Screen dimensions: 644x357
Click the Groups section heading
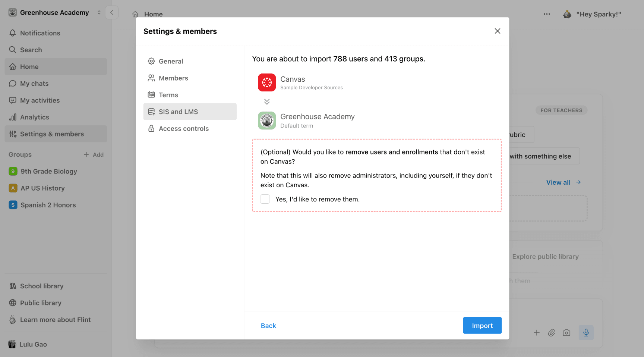[20, 154]
